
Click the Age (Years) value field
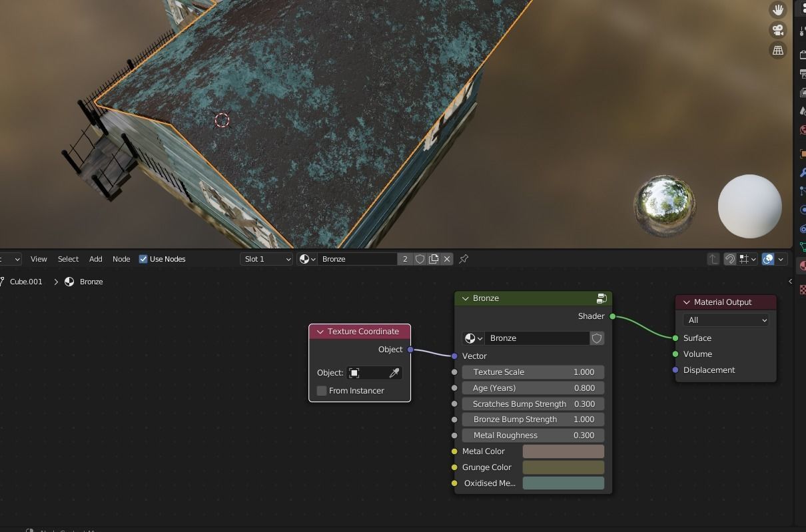pyautogui.click(x=533, y=388)
